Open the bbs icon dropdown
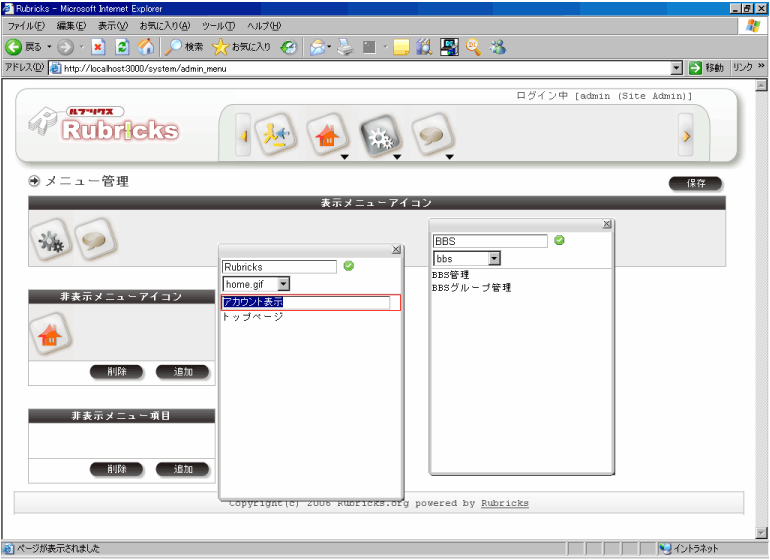The image size is (770, 560). [x=494, y=259]
